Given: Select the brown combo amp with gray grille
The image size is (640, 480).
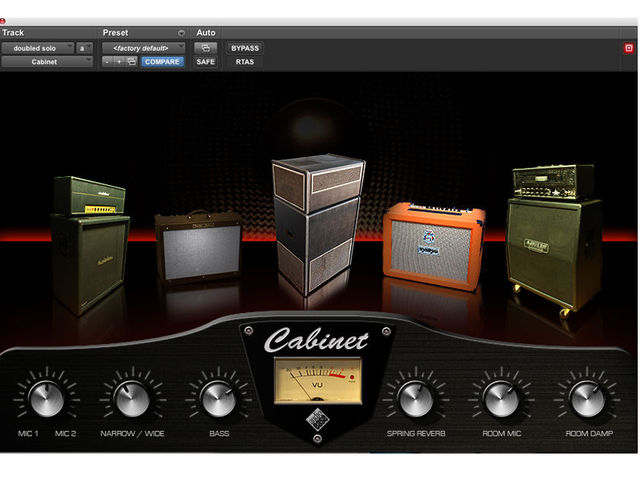Looking at the screenshot, I should coord(198,246).
